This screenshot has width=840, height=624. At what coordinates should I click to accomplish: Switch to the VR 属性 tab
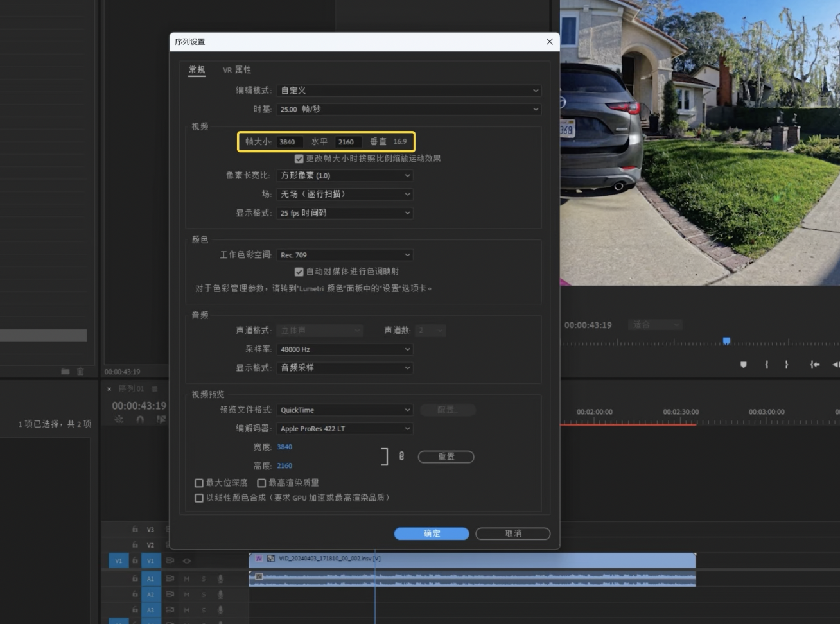(237, 70)
